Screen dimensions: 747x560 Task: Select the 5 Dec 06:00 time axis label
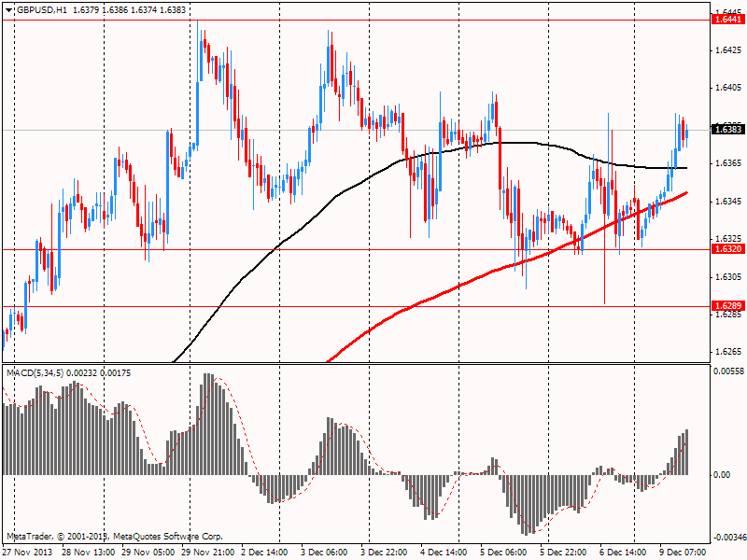[503, 553]
